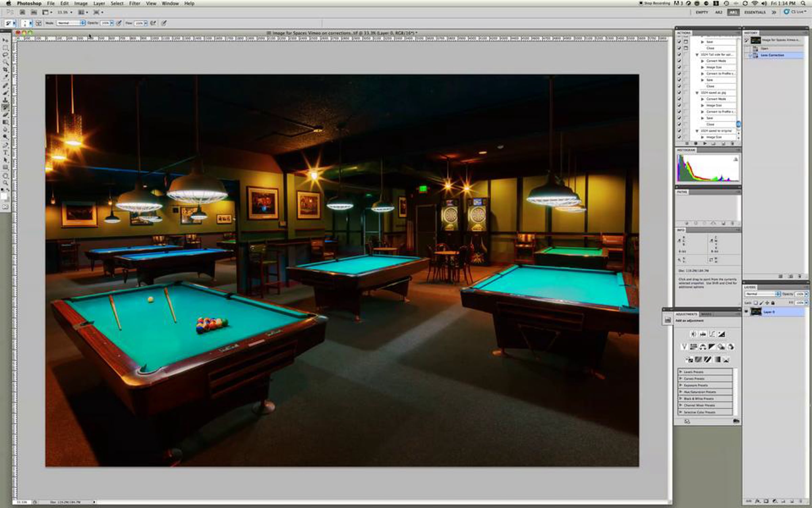Image resolution: width=812 pixels, height=508 pixels.
Task: Toggle the Lock transparent pixels box
Action: click(x=756, y=303)
